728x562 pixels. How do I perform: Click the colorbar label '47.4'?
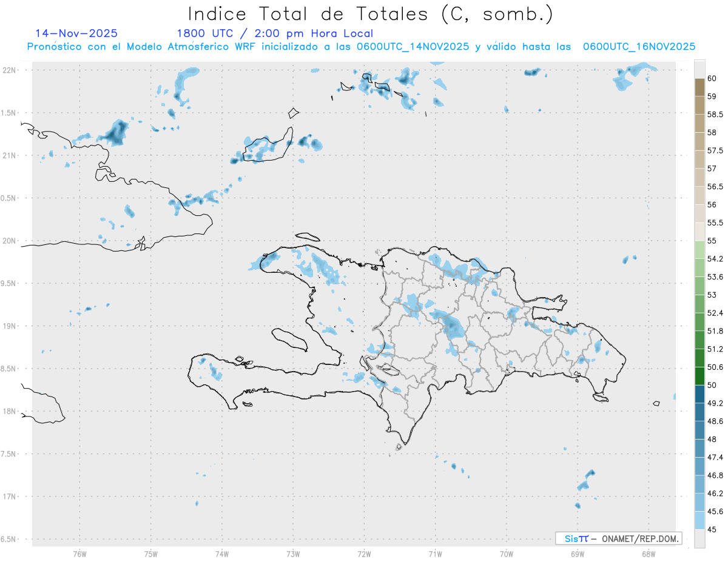coord(715,457)
